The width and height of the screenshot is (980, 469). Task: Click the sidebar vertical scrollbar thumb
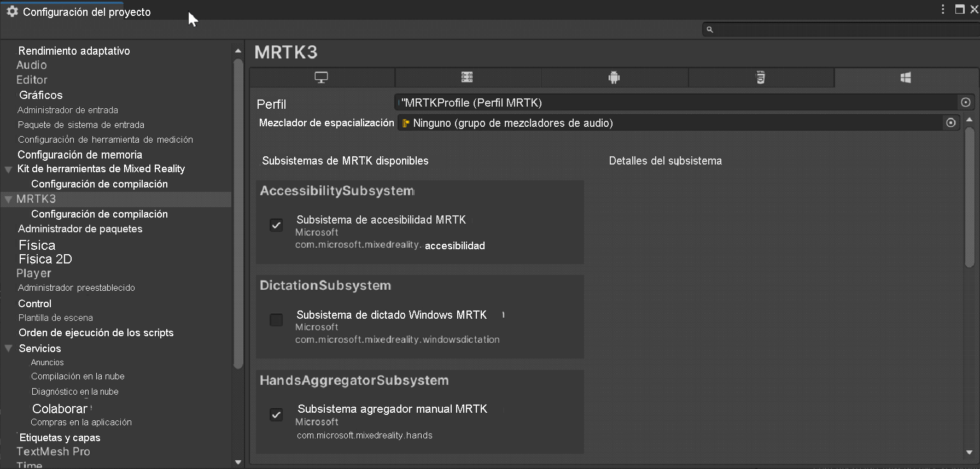tap(238, 214)
